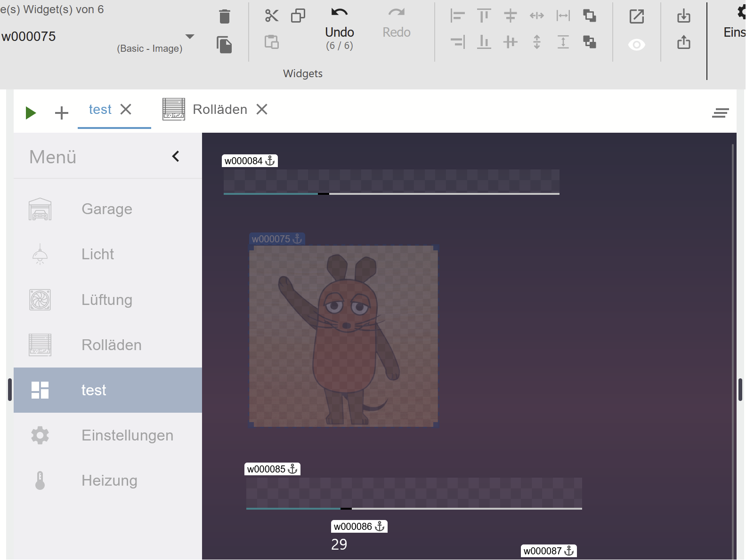
Task: Delete the selected widget with trash icon
Action: click(225, 16)
